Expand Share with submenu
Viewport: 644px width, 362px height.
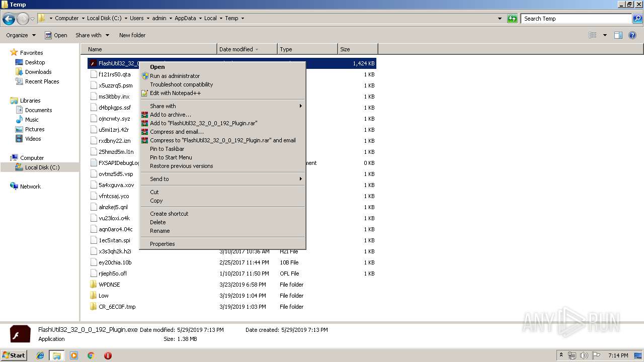point(222,106)
